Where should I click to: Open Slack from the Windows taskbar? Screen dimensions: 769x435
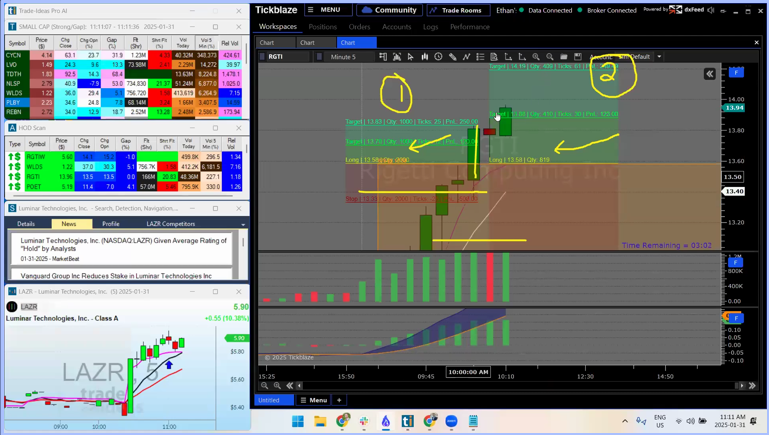(364, 421)
